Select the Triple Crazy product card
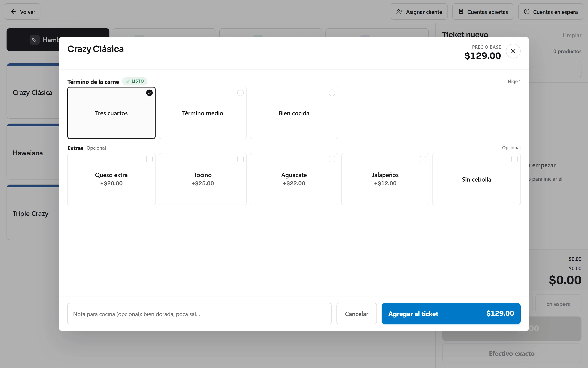588x368 pixels. (33, 212)
